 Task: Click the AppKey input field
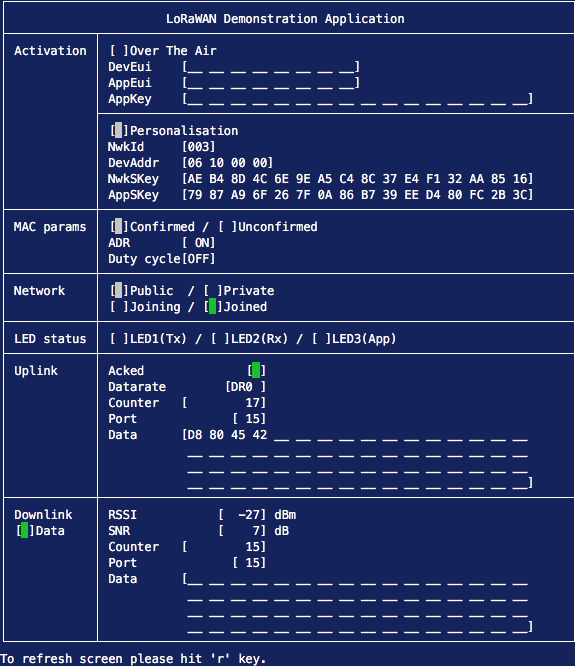tap(358, 99)
